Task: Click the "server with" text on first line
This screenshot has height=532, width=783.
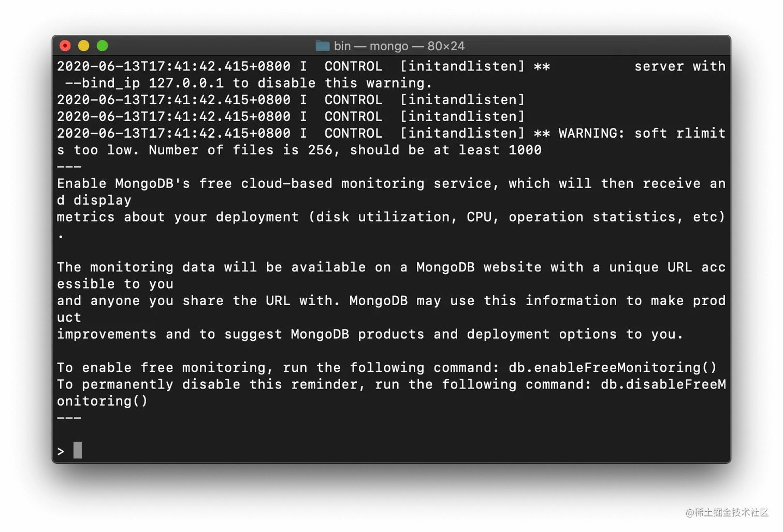Action: tap(680, 66)
